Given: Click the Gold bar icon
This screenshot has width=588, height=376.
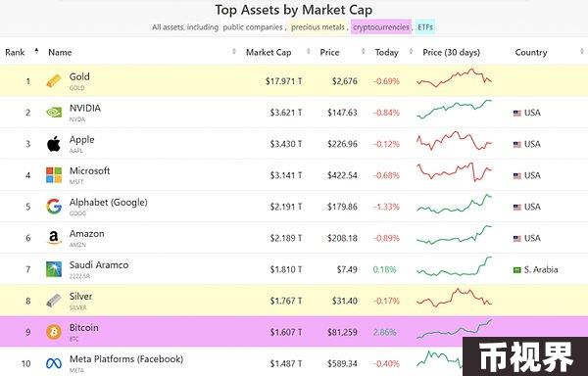Looking at the screenshot, I should 54,81.
